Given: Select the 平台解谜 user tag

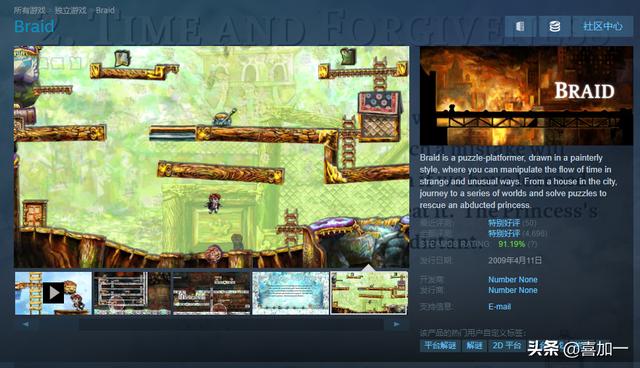Looking at the screenshot, I should coord(440,346).
